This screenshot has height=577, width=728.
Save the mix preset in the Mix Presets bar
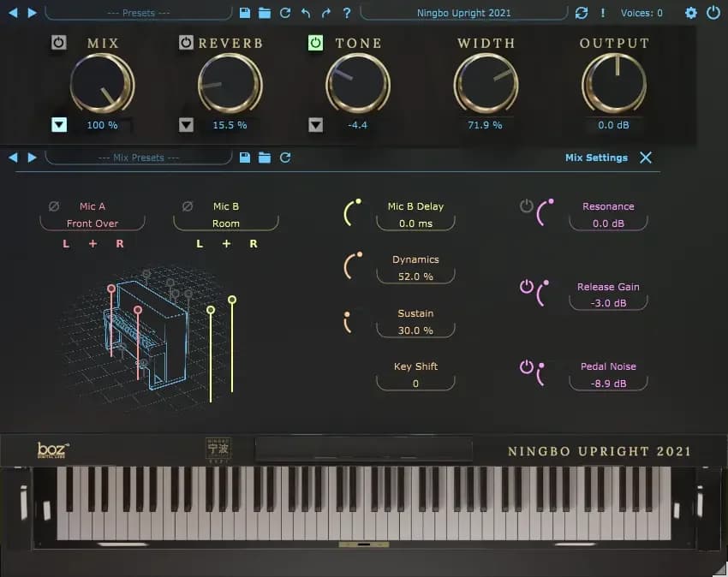pyautogui.click(x=244, y=158)
